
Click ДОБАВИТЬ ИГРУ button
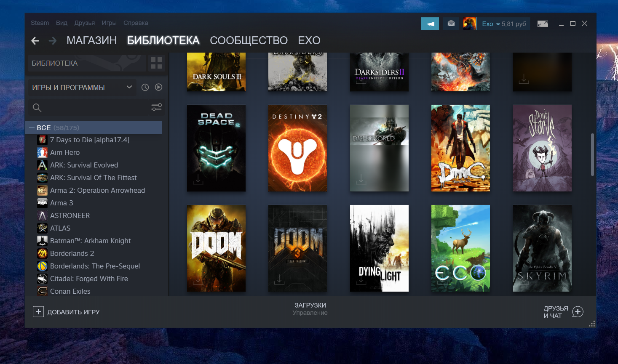pyautogui.click(x=67, y=312)
